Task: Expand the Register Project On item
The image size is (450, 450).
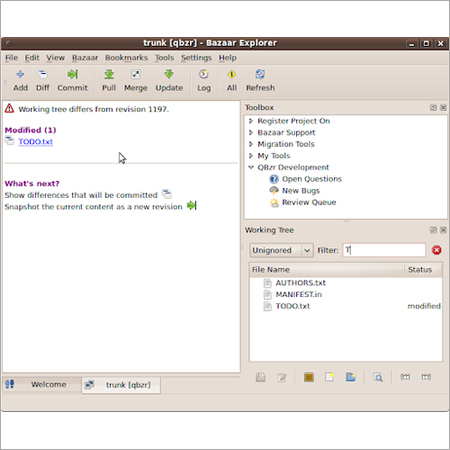Action: 251,121
